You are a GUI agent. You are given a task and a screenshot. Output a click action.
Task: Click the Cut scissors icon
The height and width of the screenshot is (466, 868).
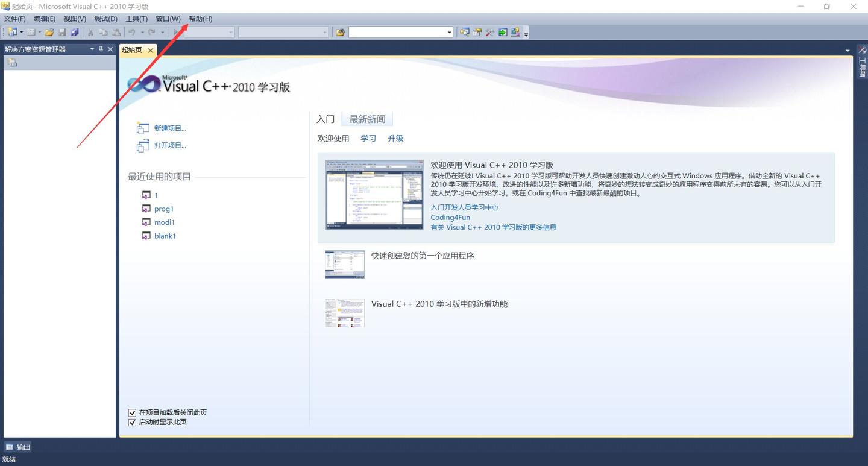tap(90, 32)
